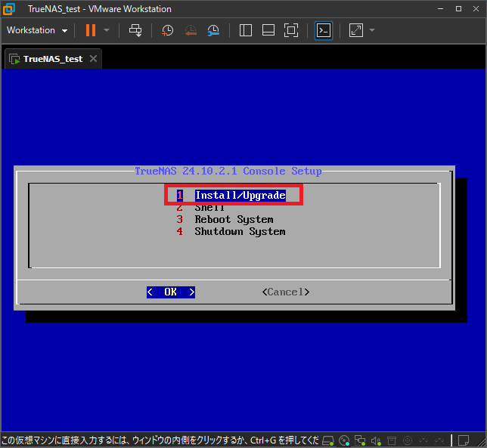Close the TrueNAS_test tab
Viewport: 487px width, 448px height.
93,59
